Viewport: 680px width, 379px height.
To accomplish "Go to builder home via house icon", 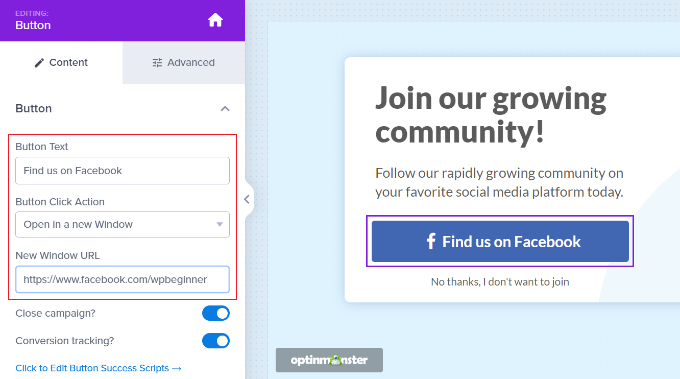I will (x=215, y=20).
